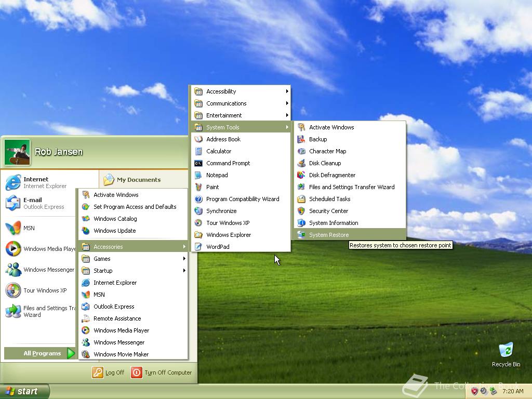Open the pinned E-mail Outlook Express item
Image resolution: width=532 pixels, height=399 pixels.
(x=39, y=203)
